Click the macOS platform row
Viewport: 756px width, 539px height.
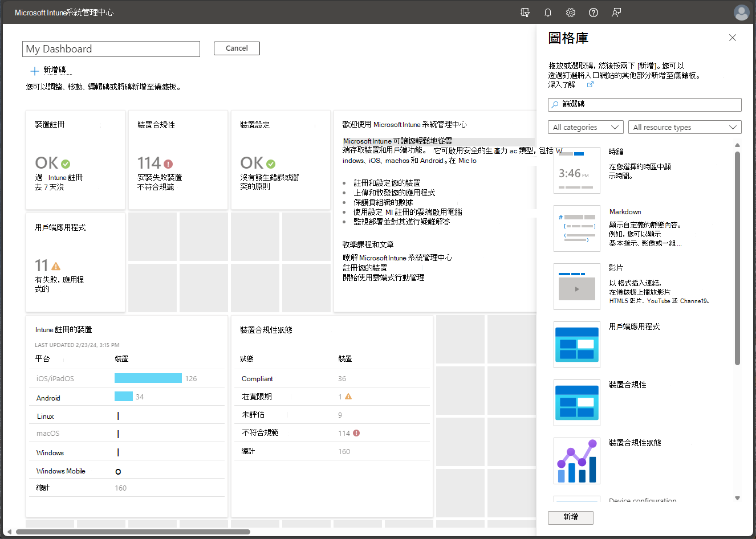tap(127, 434)
